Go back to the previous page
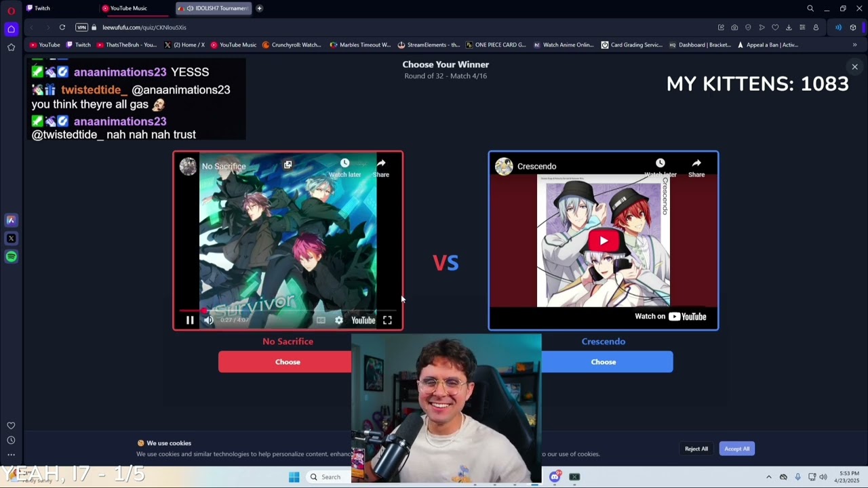Screen dimensions: 868x488 (32, 27)
